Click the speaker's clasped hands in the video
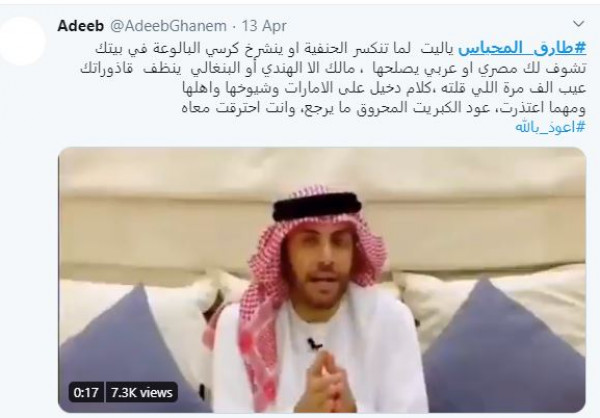Image resolution: width=600 pixels, height=418 pixels. [326, 384]
